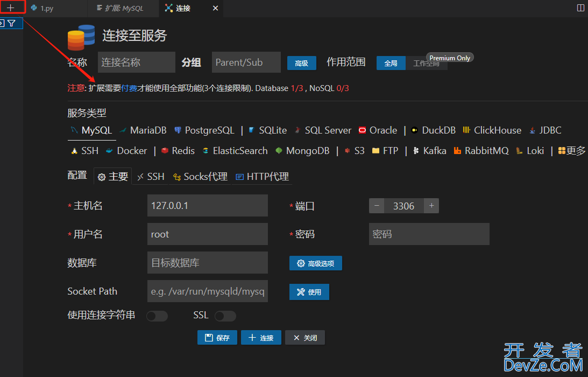Click the 关闭 close button
The image size is (588, 377).
coord(305,338)
